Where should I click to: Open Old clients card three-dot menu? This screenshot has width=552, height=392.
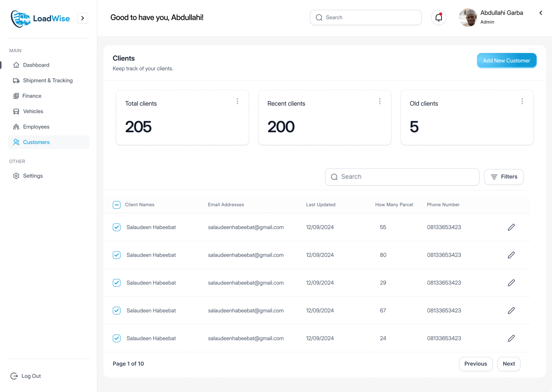[522, 101]
